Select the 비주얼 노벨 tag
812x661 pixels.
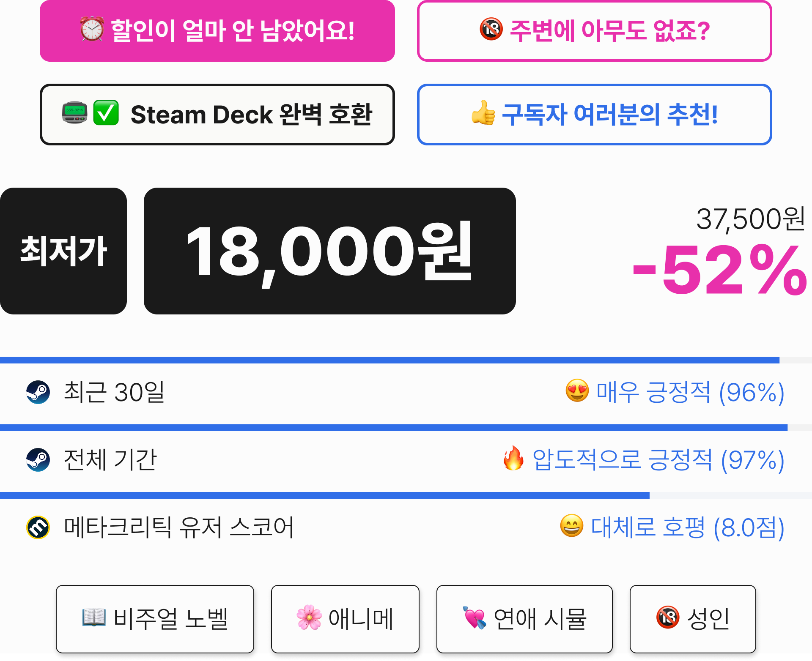pos(155,619)
